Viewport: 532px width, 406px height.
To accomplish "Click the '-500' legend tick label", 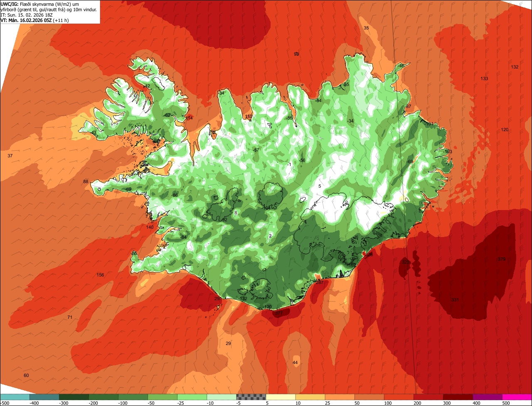I will coord(5,403).
